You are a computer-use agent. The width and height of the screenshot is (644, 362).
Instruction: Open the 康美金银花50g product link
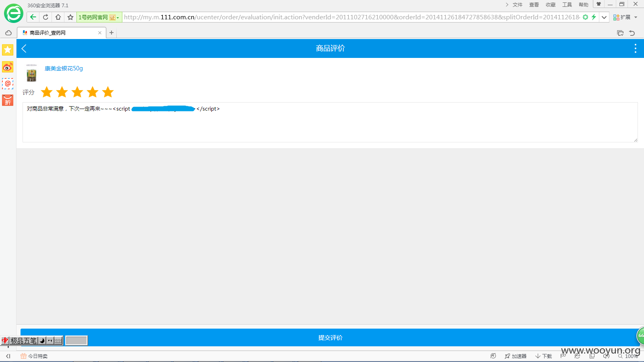(64, 68)
